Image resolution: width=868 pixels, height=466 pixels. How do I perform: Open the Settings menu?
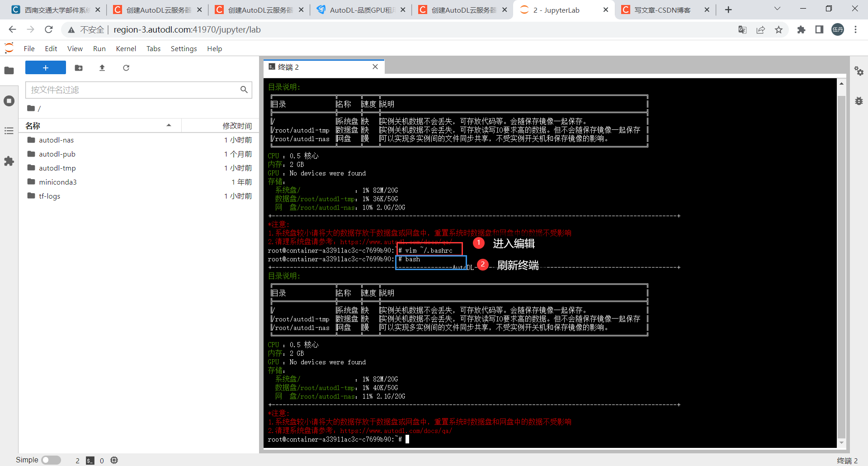tap(184, 49)
